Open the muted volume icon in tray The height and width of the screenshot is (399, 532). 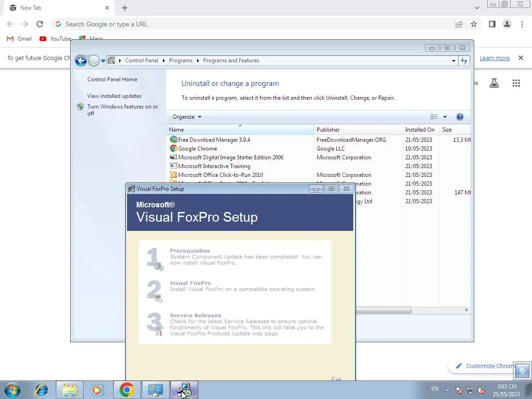(481, 390)
